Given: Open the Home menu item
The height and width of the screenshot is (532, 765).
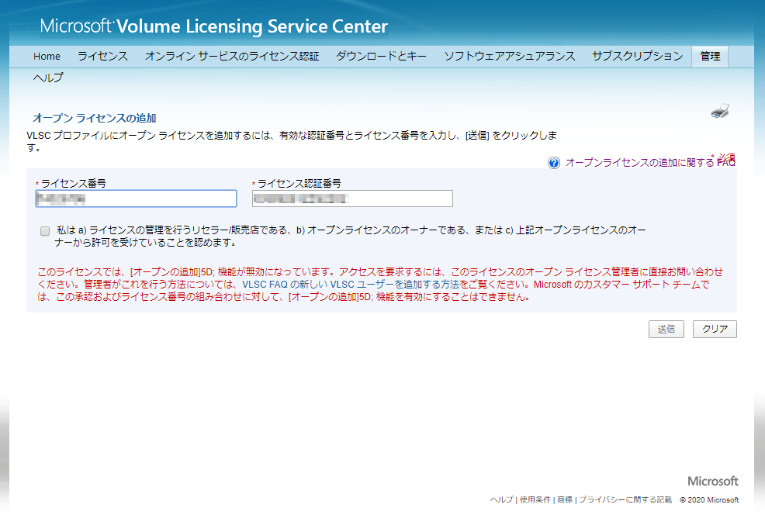Looking at the screenshot, I should (x=47, y=57).
